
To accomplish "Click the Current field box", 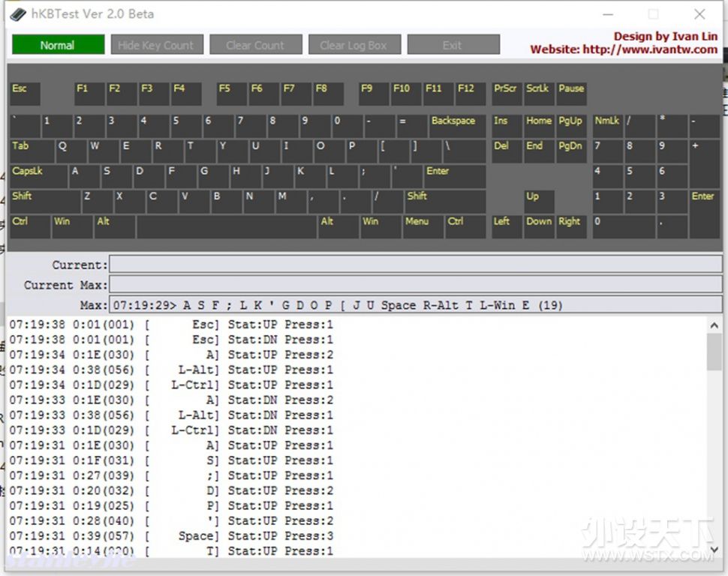I will 416,264.
